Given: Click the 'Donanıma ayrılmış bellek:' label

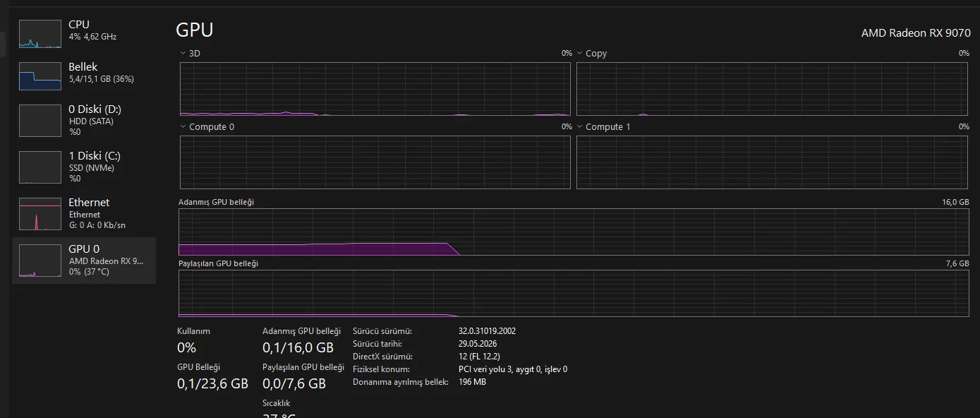Looking at the screenshot, I should click(401, 382).
